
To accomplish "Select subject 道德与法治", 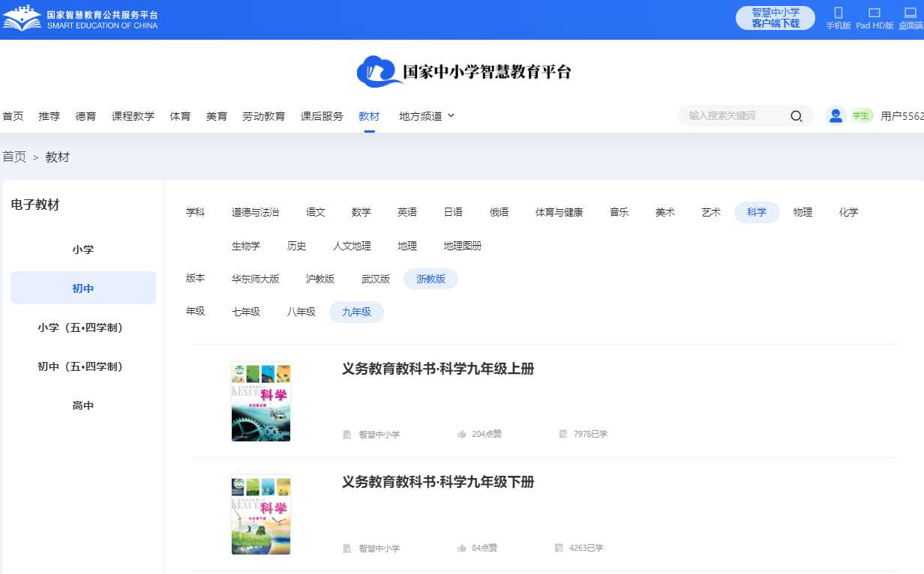I will coord(255,212).
